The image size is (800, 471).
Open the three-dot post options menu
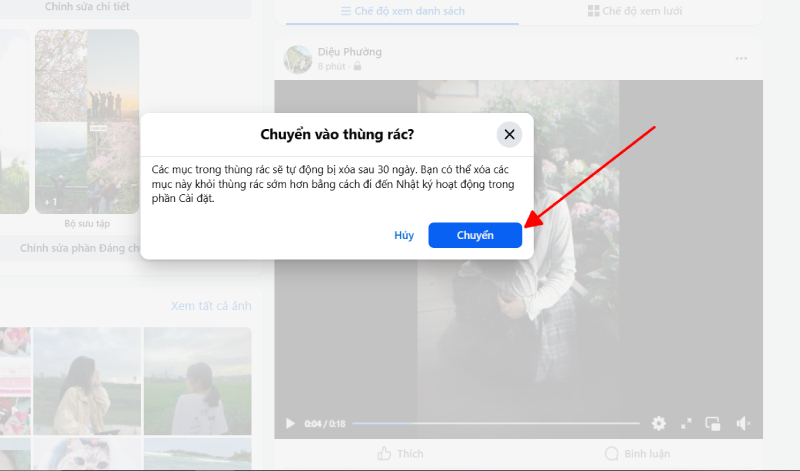(x=741, y=59)
